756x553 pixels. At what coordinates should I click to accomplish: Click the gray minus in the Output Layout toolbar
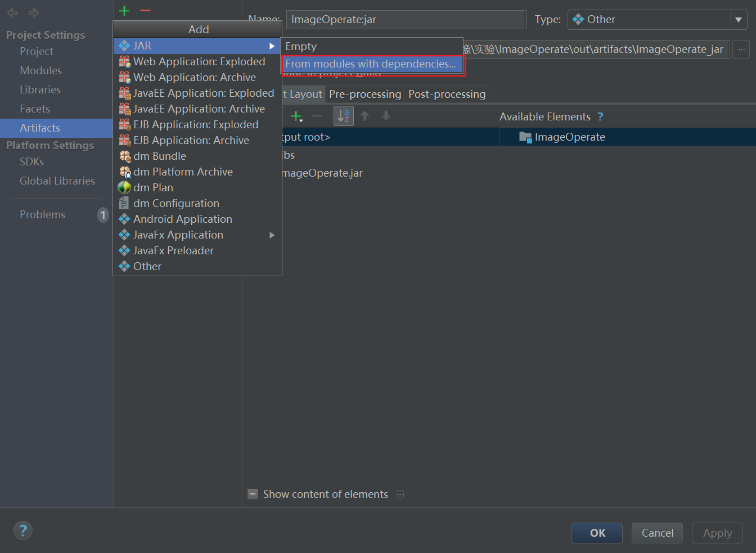click(317, 116)
